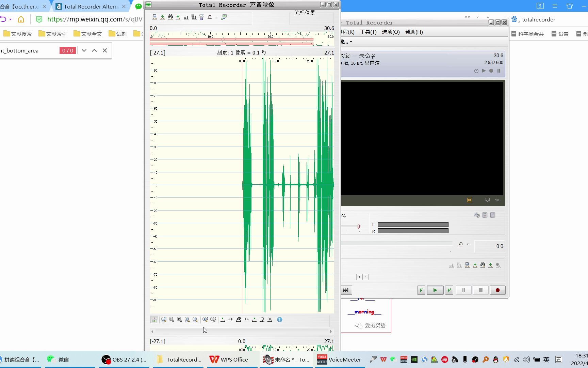Click the delete all markers icon in sound image toolbar

(x=194, y=17)
